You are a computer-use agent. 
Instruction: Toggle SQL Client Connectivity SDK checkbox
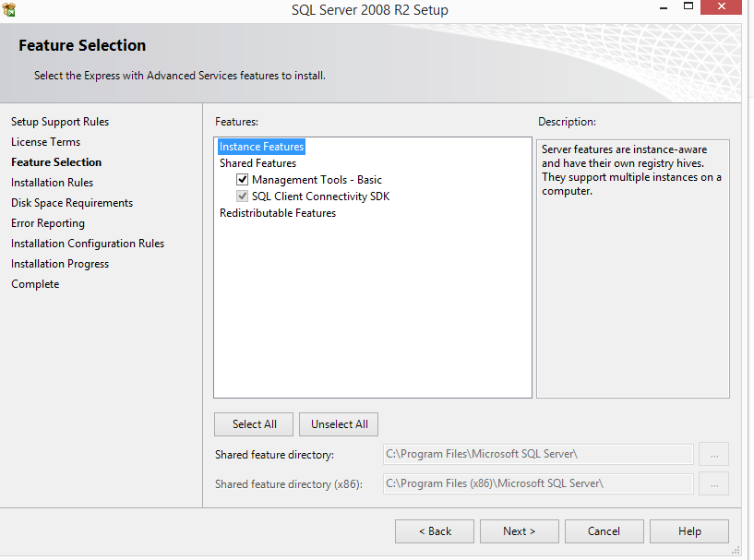click(x=243, y=197)
